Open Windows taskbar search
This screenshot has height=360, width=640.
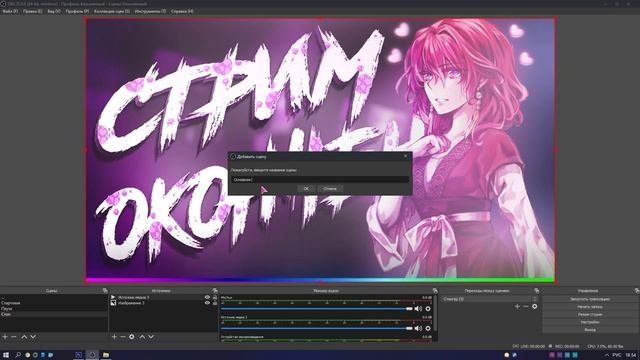coord(18,355)
